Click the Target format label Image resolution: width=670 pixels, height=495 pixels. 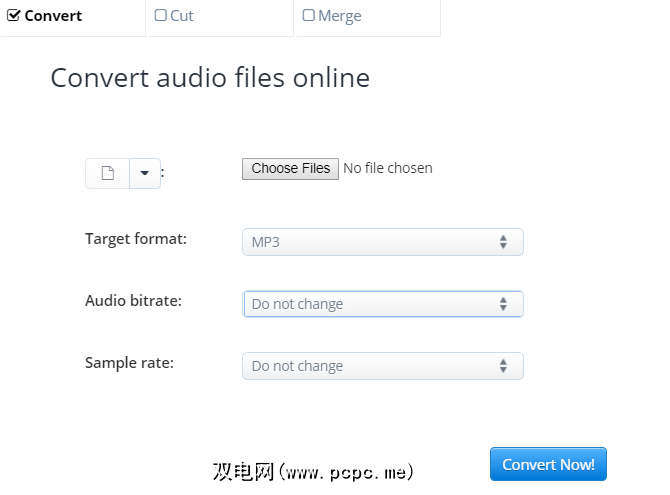click(x=136, y=239)
